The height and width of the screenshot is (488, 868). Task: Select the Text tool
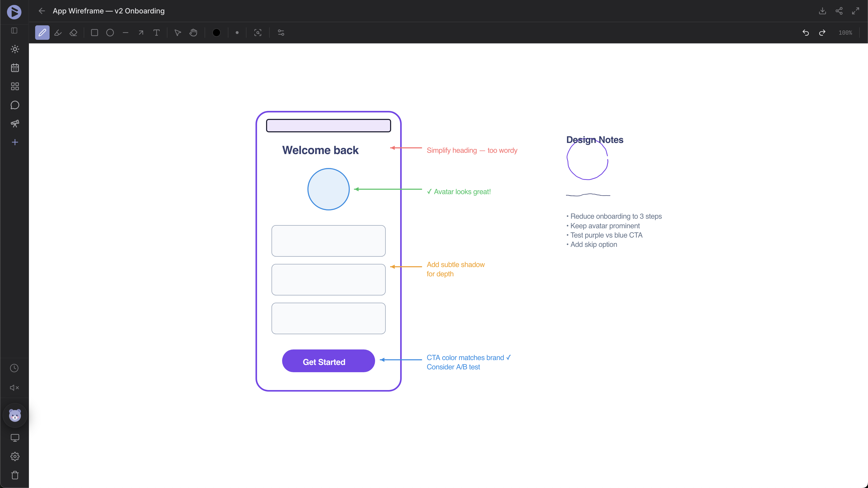click(x=156, y=32)
